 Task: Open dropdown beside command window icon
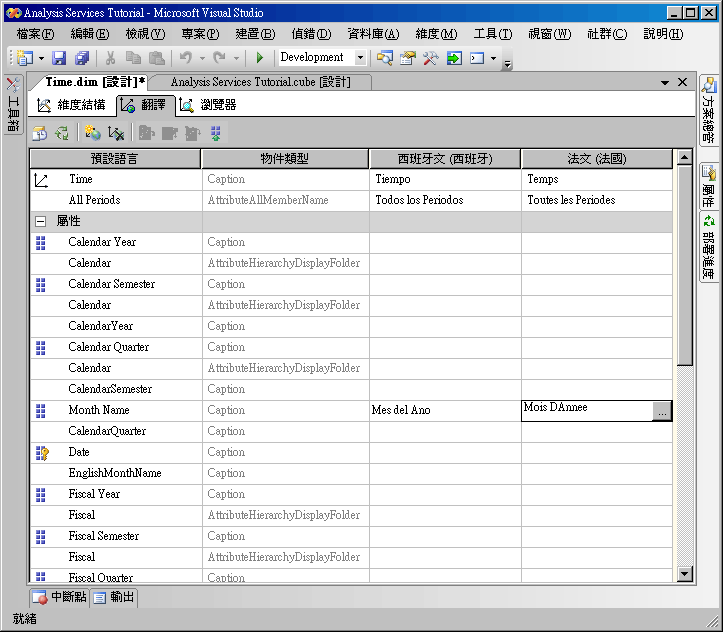click(493, 59)
